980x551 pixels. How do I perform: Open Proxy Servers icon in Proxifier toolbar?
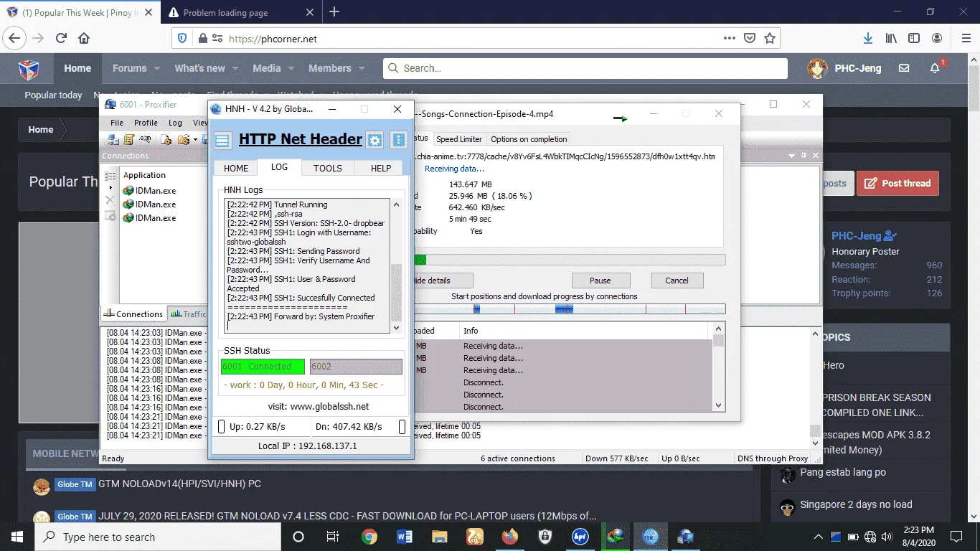pyautogui.click(x=113, y=139)
